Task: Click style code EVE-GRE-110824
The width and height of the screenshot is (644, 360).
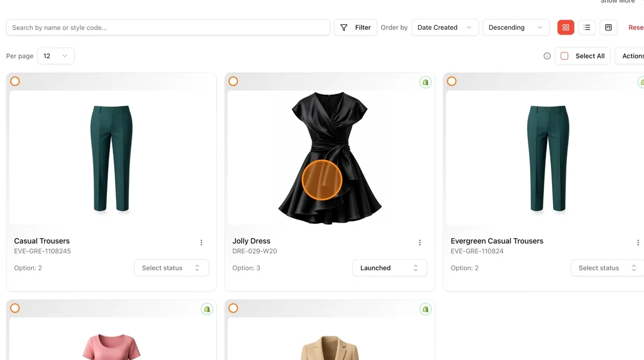Action: (477, 251)
